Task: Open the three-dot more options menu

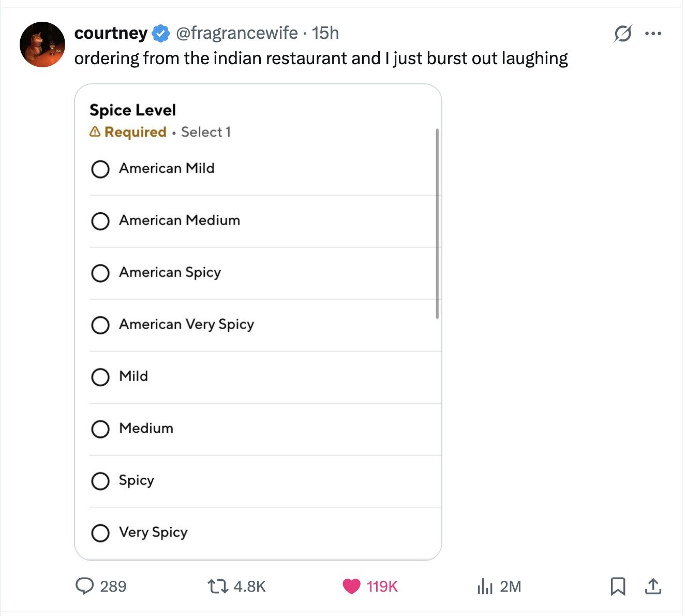Action: [x=653, y=34]
